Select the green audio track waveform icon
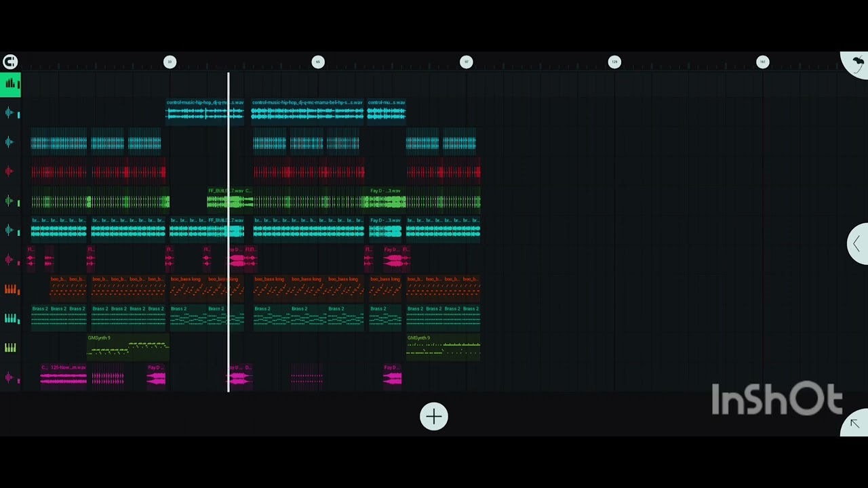This screenshot has height=488, width=868. [x=10, y=201]
